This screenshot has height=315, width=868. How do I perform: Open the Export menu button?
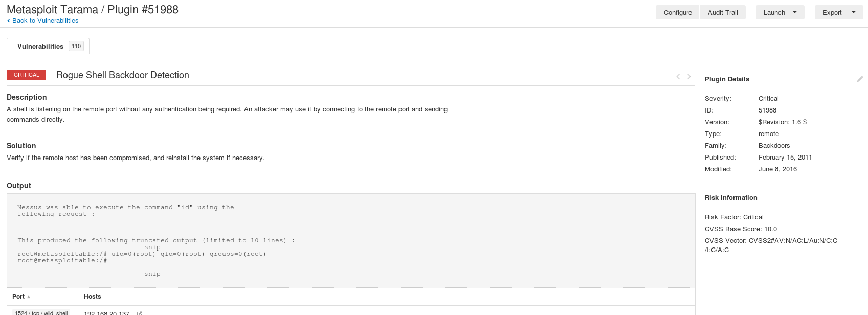click(x=839, y=12)
